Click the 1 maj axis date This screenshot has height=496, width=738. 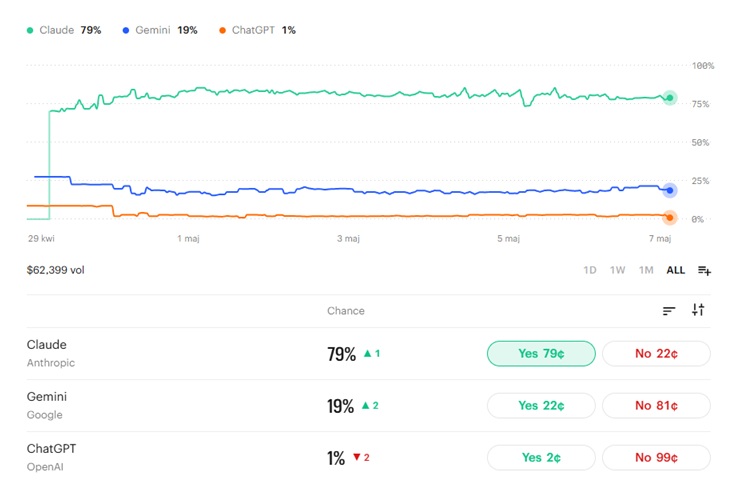click(x=188, y=239)
